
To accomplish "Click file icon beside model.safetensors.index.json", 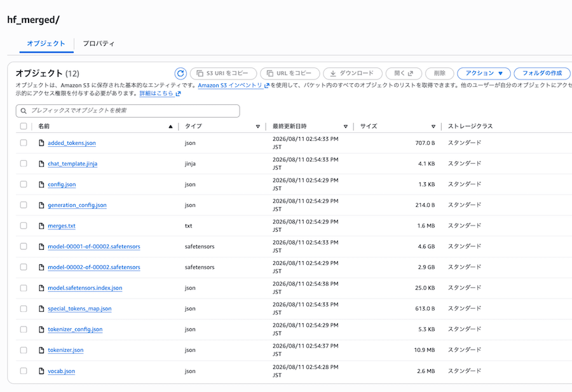I will [x=41, y=288].
